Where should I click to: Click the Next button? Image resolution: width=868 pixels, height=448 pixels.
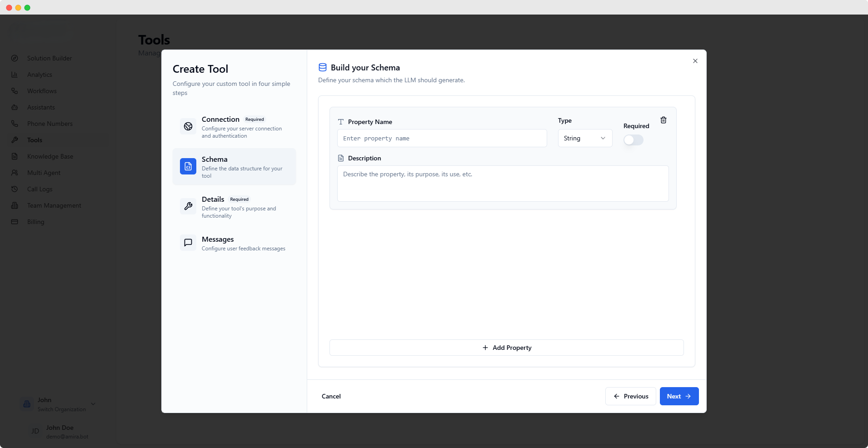point(679,396)
